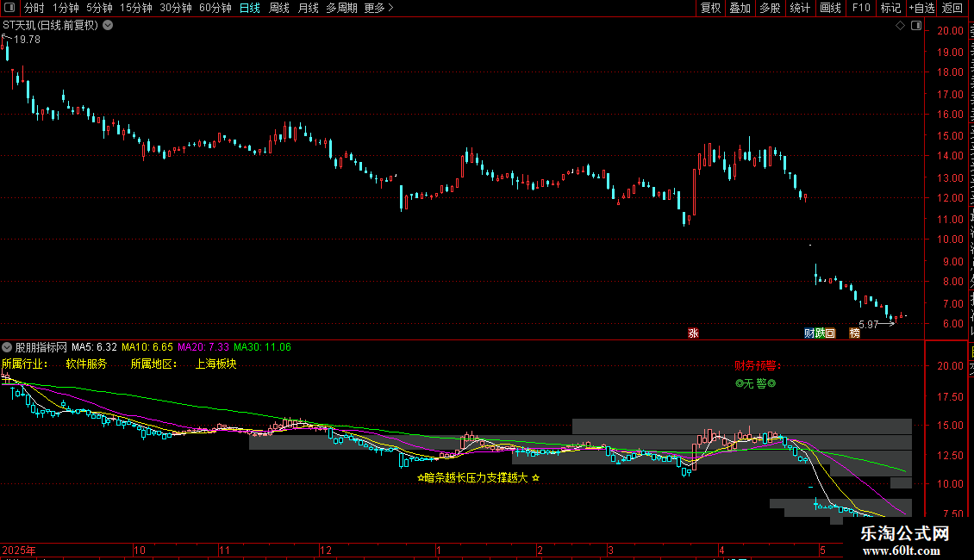This screenshot has width=974, height=560.
Task: Switch to 月线 monthly chart
Action: pos(308,8)
